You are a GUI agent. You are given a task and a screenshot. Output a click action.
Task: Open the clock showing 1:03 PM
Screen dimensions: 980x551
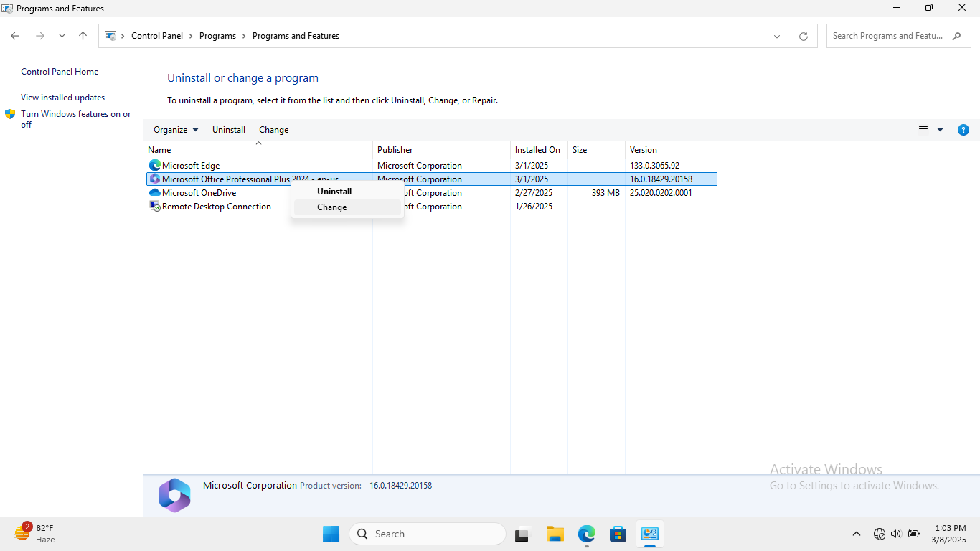tap(950, 534)
